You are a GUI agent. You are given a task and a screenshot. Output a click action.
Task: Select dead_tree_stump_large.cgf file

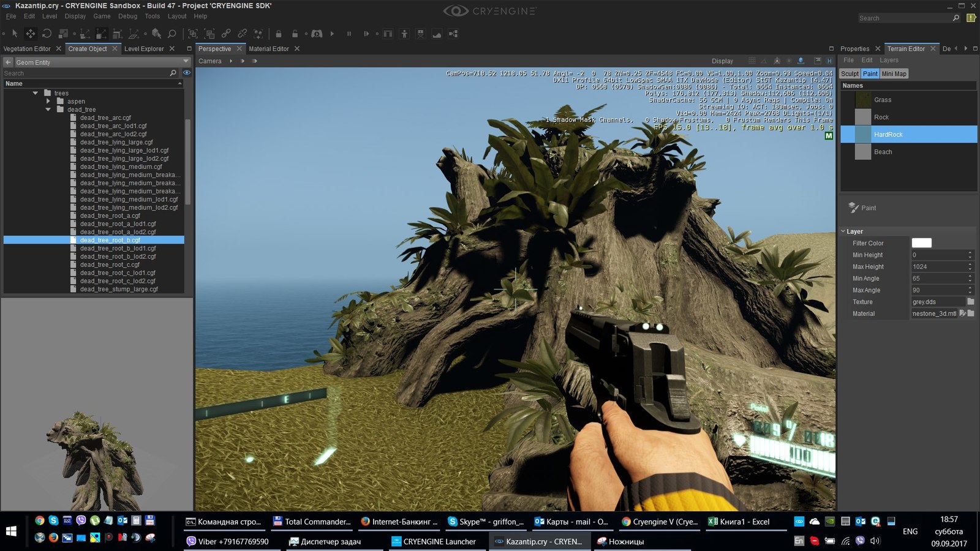119,289
